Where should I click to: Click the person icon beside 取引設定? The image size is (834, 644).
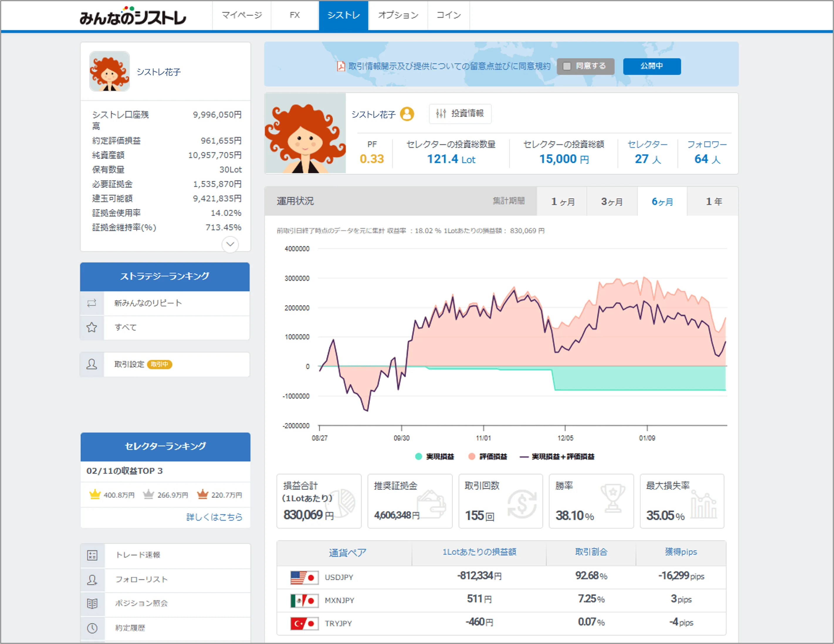(x=92, y=364)
